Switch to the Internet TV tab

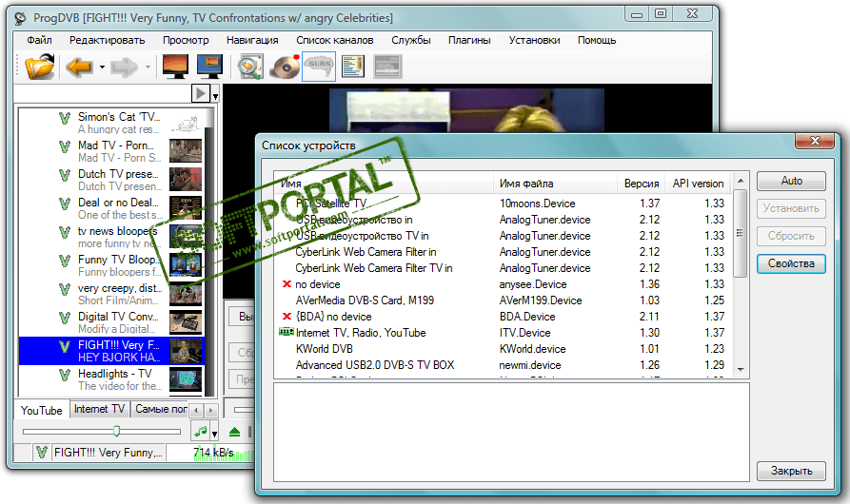click(x=100, y=409)
